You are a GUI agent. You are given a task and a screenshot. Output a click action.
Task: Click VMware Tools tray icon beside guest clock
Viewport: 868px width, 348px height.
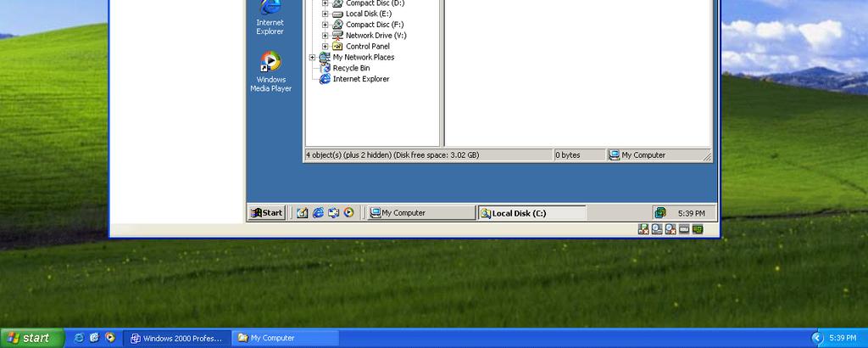659,213
